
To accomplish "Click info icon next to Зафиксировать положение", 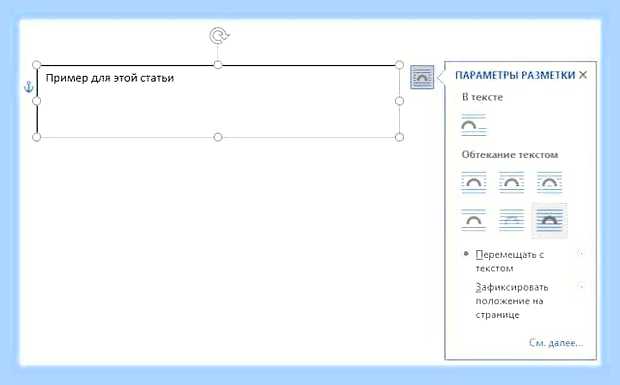I will click(x=580, y=285).
